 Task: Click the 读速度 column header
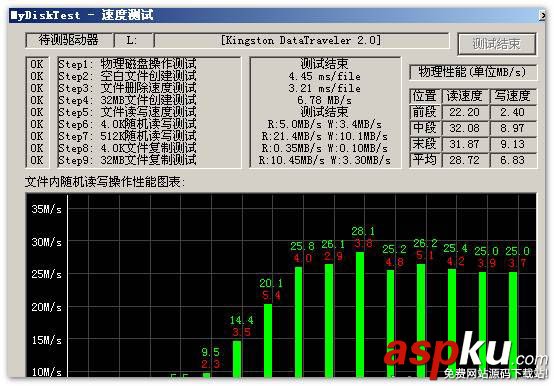465,96
